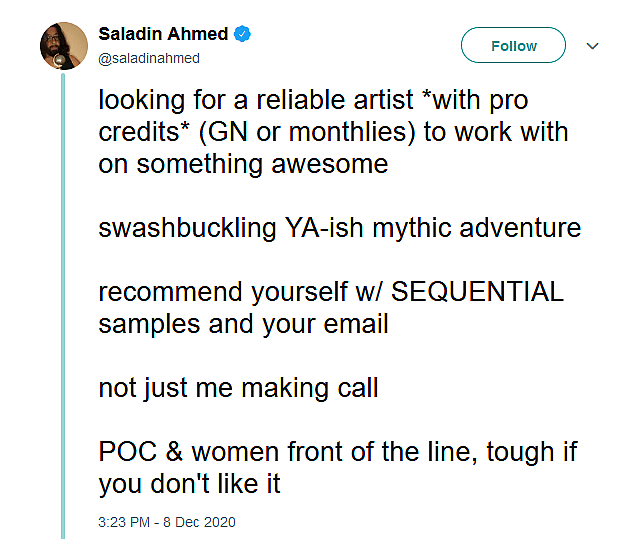Click the 'POC & women front of the line' text
This screenshot has width=640, height=539.
point(291,452)
